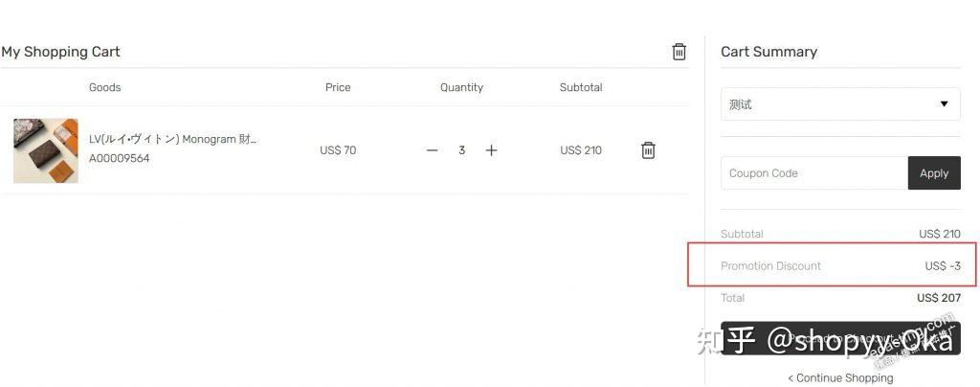Image resolution: width=980 pixels, height=387 pixels.
Task: Click the wallet product thumbnail
Action: pyautogui.click(x=46, y=150)
